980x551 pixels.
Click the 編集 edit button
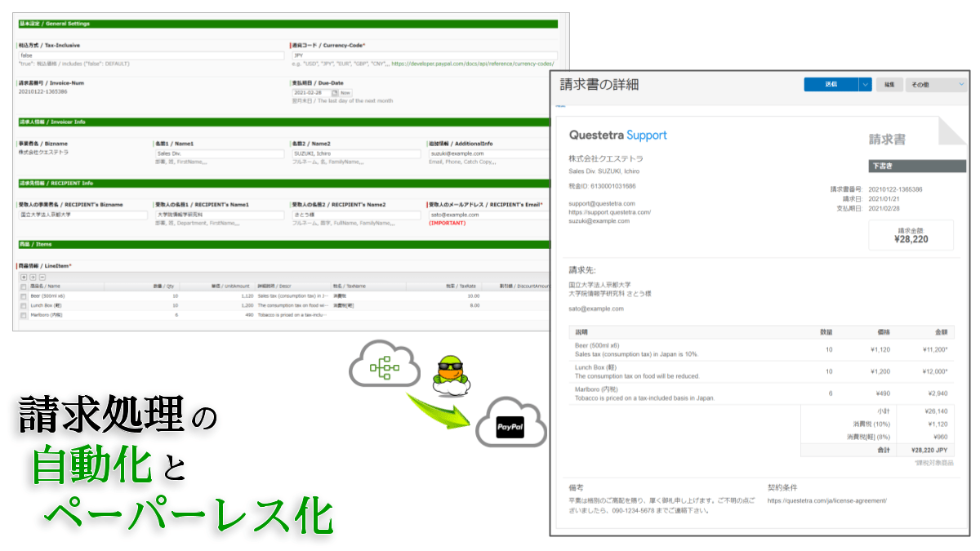890,84
